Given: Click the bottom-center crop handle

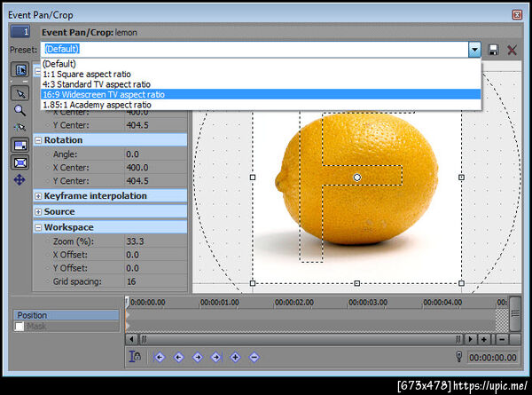Looking at the screenshot, I should (x=357, y=283).
